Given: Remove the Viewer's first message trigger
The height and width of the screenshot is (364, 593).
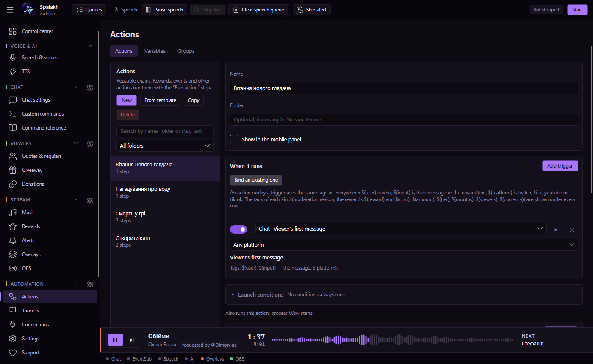Looking at the screenshot, I should click(x=571, y=229).
